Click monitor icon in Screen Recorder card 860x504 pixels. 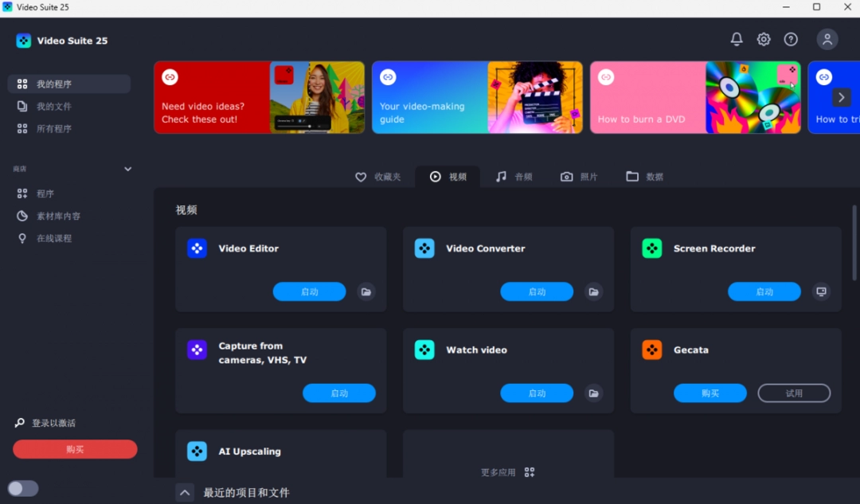click(821, 291)
